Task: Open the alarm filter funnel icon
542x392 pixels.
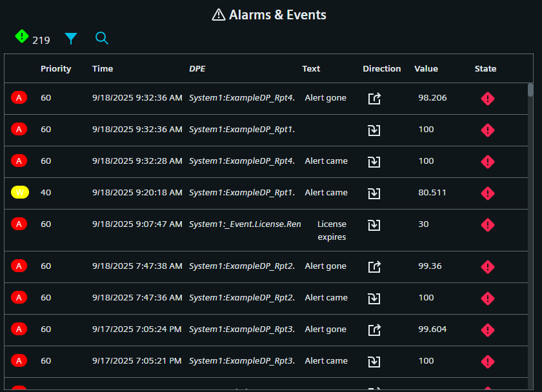Action: pos(71,39)
